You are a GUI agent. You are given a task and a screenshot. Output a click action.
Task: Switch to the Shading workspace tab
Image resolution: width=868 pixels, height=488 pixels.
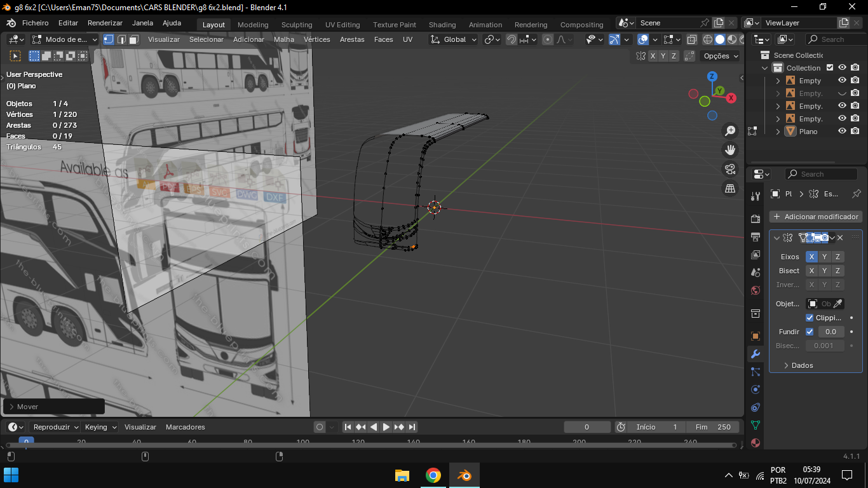(x=442, y=25)
